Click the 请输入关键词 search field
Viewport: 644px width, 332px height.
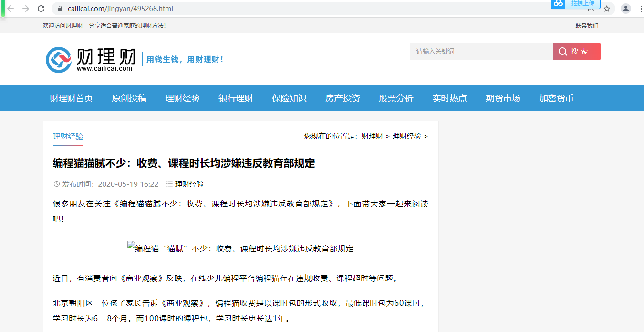(482, 52)
